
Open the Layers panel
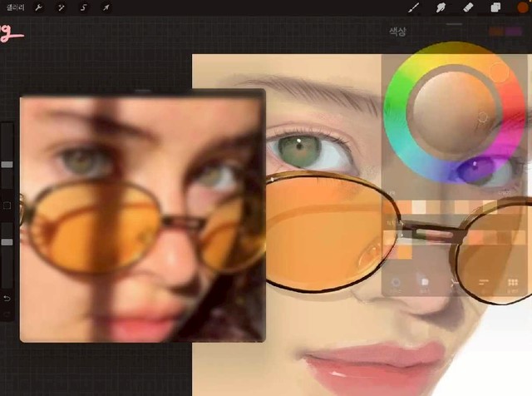coord(495,7)
